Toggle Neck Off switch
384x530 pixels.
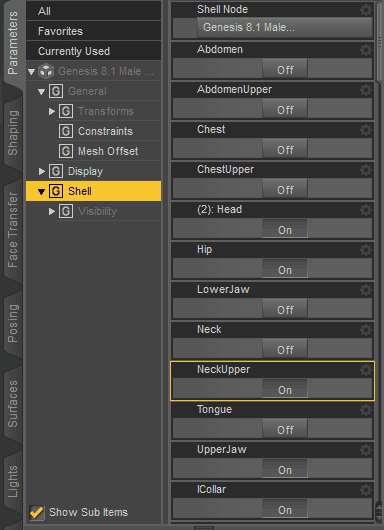pos(285,349)
